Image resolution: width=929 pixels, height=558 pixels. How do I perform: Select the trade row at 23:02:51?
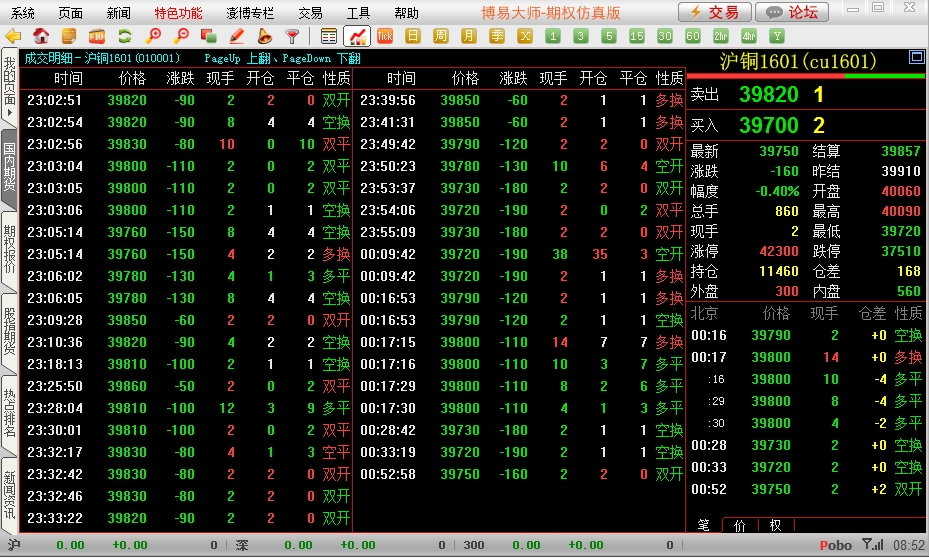[x=186, y=100]
